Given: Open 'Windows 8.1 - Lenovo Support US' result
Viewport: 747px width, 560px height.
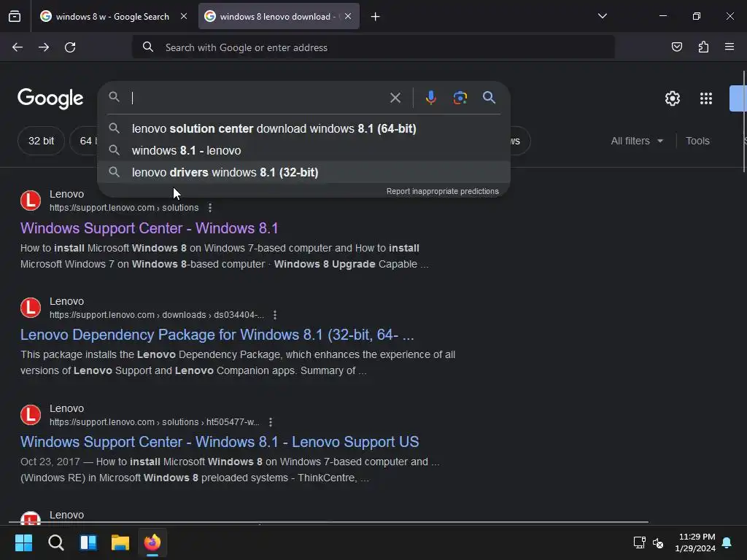Looking at the screenshot, I should point(220,442).
